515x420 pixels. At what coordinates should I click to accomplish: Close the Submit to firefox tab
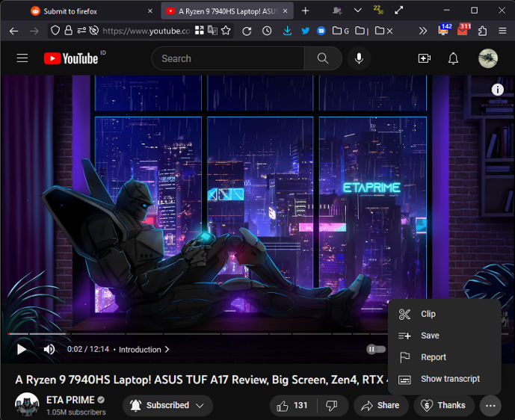[x=150, y=11]
